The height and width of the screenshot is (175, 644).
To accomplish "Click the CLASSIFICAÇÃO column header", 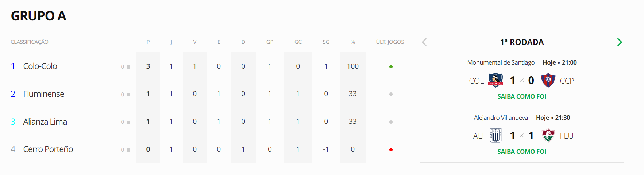I will (30, 42).
